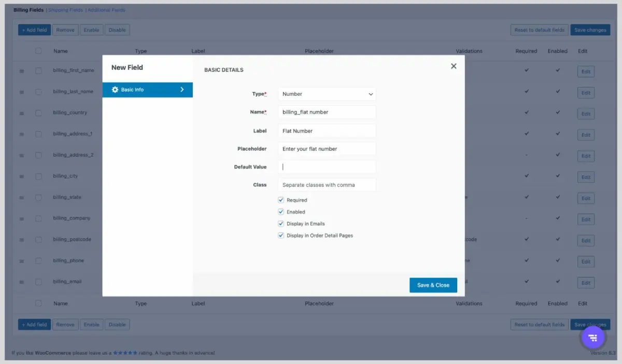Image resolution: width=622 pixels, height=364 pixels.
Task: Edit the billing_last_name field
Action: point(586,93)
